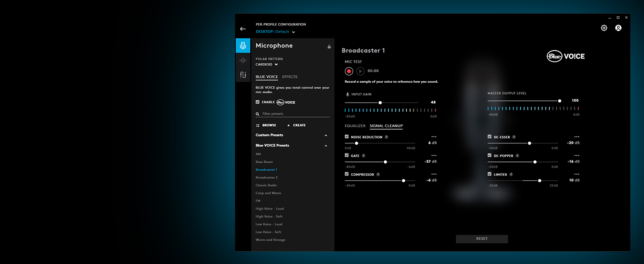Click the back arrow icon
This screenshot has height=264, width=644.
(x=243, y=29)
